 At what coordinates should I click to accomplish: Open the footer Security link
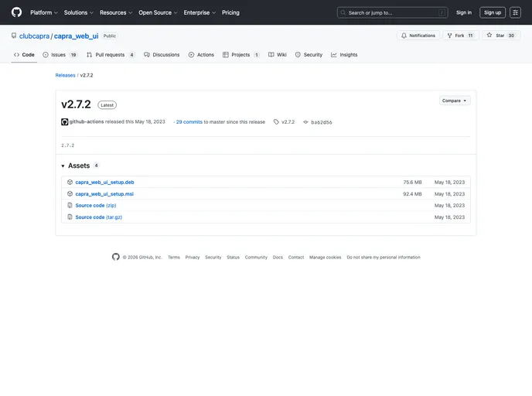pyautogui.click(x=213, y=258)
